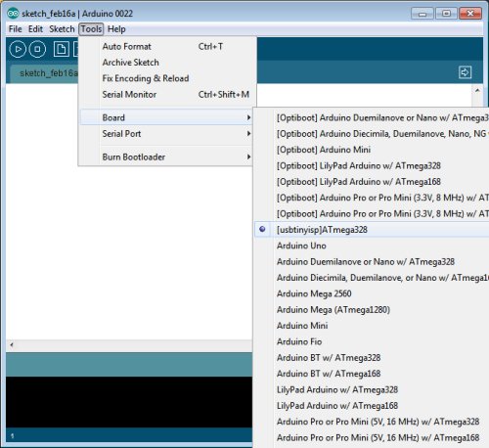The height and width of the screenshot is (448, 489).
Task: Select Pro Mini (5V, 16 MHz) w/ ATmega168
Action: [372, 437]
